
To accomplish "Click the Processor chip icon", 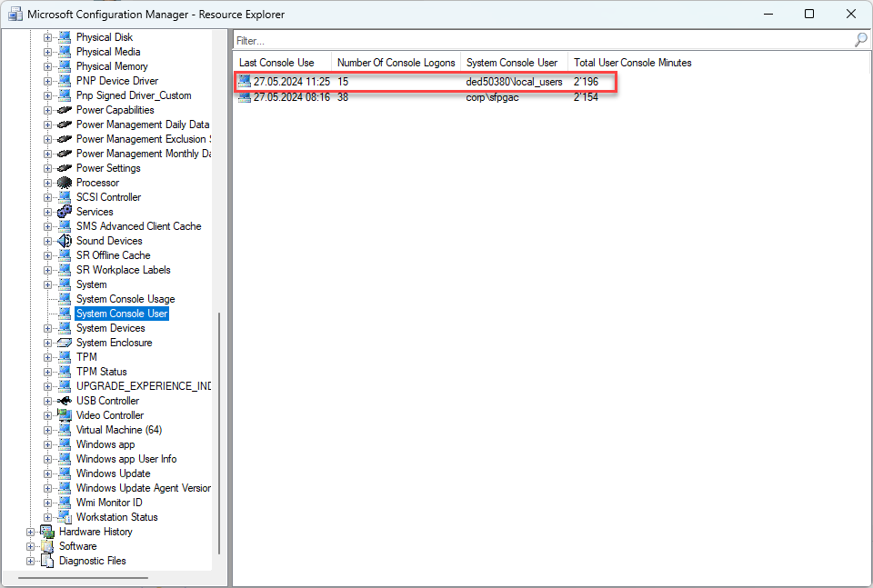I will (65, 183).
